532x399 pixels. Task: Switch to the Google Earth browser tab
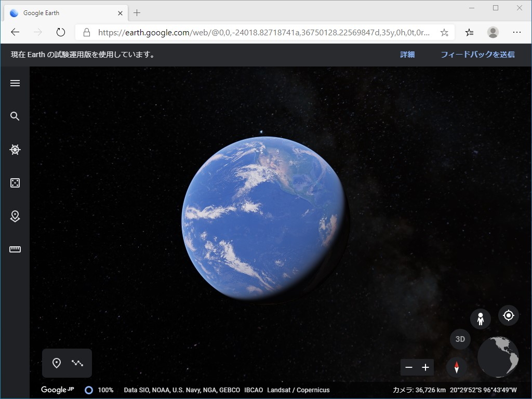pos(62,12)
